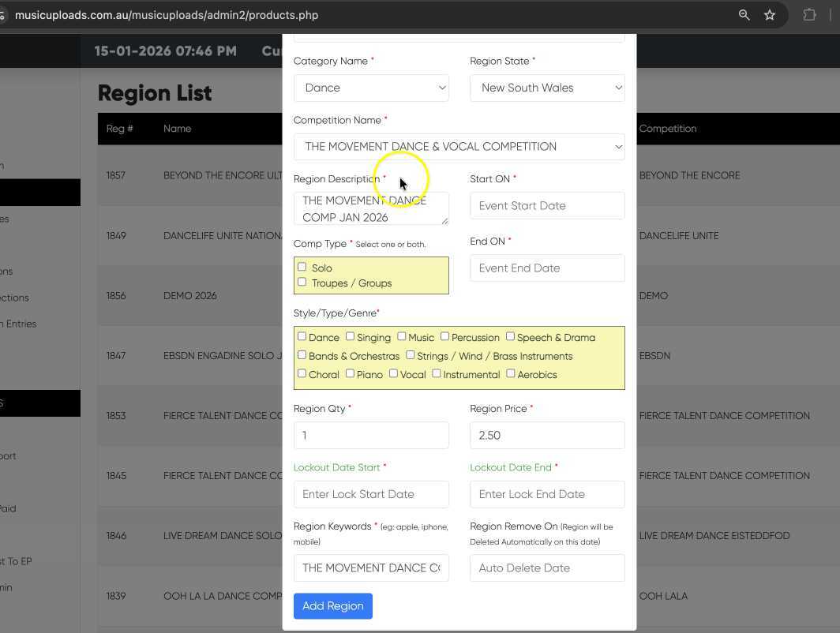Open the Category Name dropdown
This screenshot has width=840, height=633.
(x=371, y=88)
